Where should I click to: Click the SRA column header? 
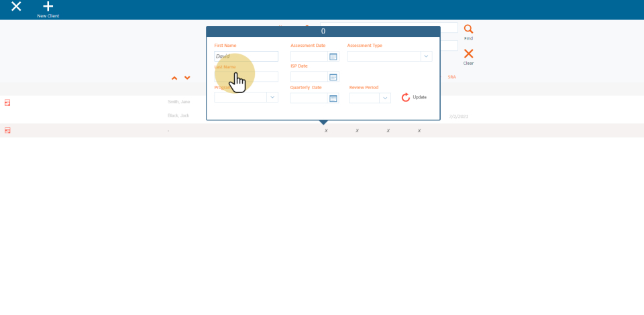click(451, 77)
